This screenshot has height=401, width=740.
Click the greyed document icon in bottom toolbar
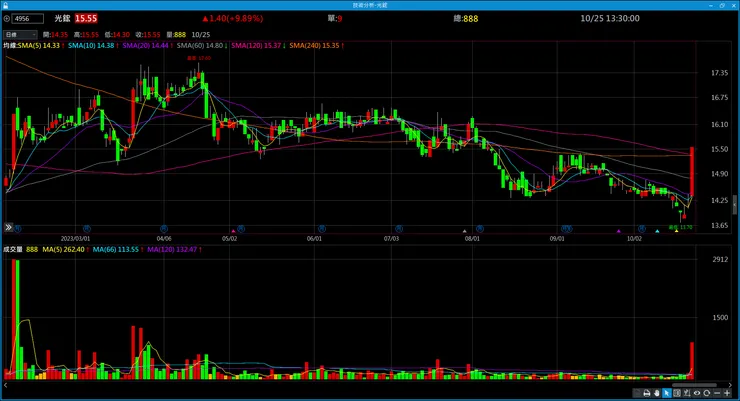tap(637, 393)
